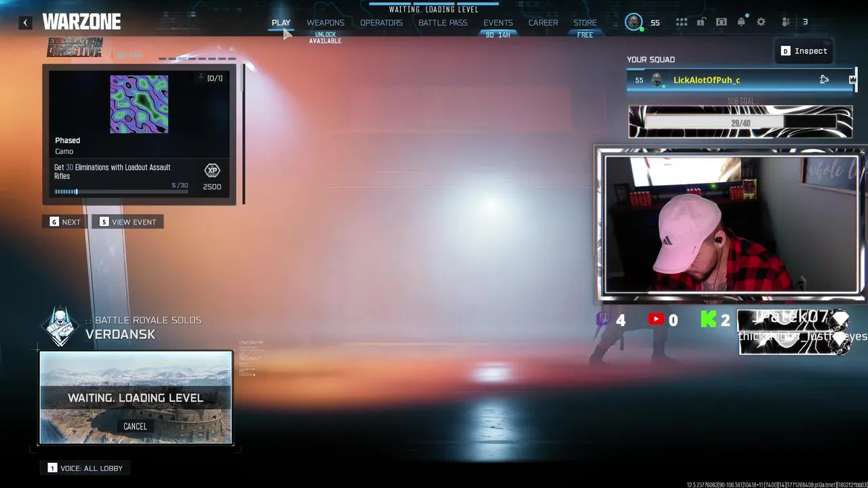
Task: Click the 'FREE' label under Store
Action: (585, 35)
